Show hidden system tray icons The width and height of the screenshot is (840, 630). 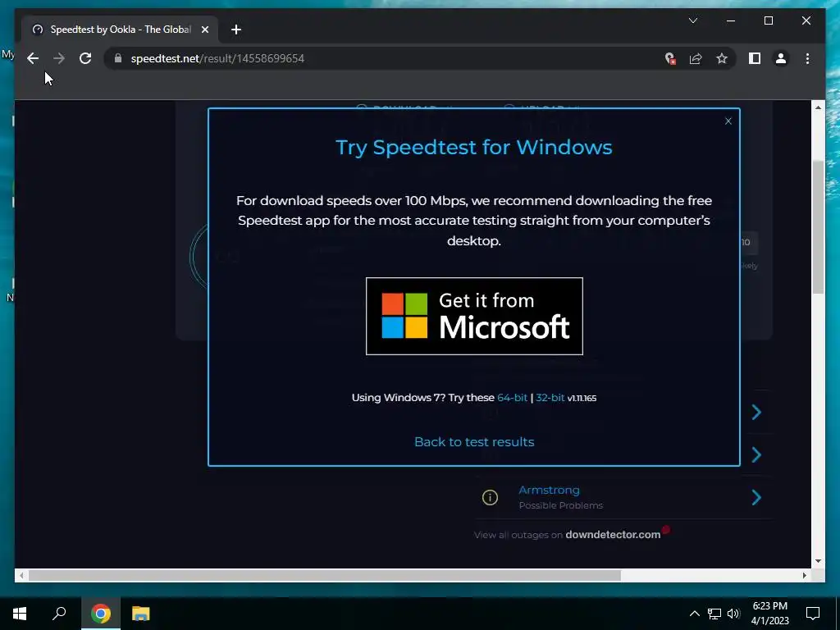pos(694,614)
